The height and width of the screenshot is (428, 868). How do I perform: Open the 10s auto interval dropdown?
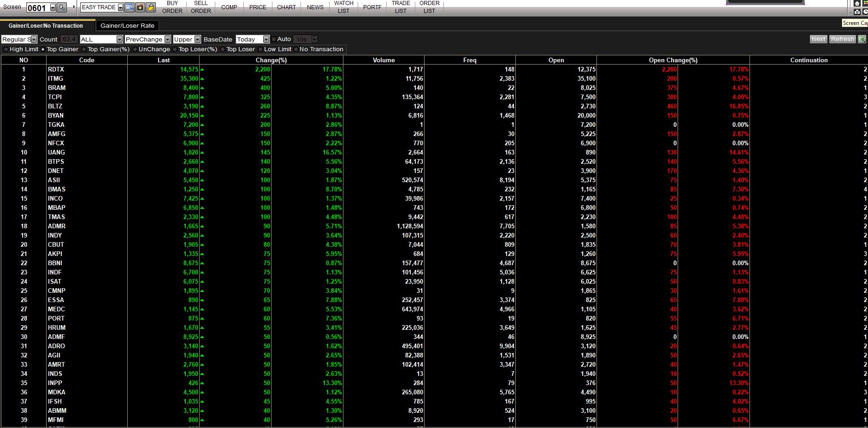click(x=315, y=39)
